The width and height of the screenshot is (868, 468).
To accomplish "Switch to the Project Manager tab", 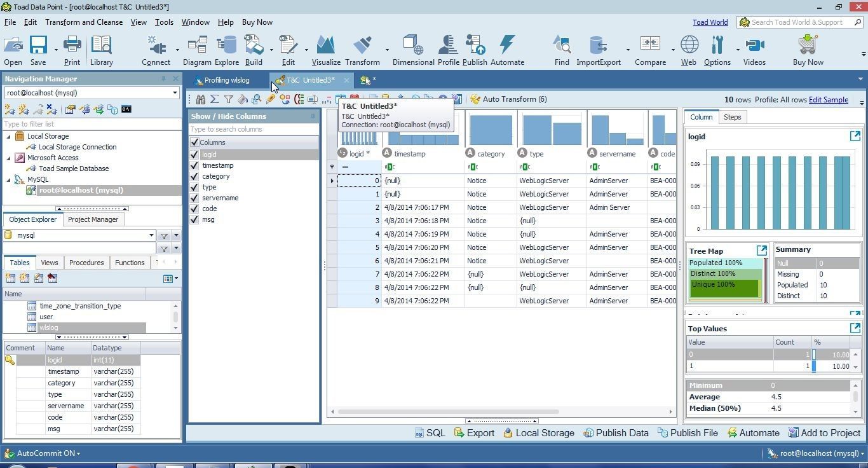I will click(93, 219).
